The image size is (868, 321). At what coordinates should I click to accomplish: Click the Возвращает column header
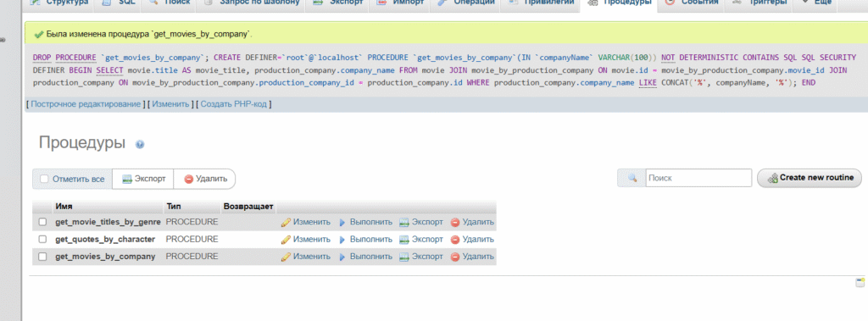tap(248, 207)
